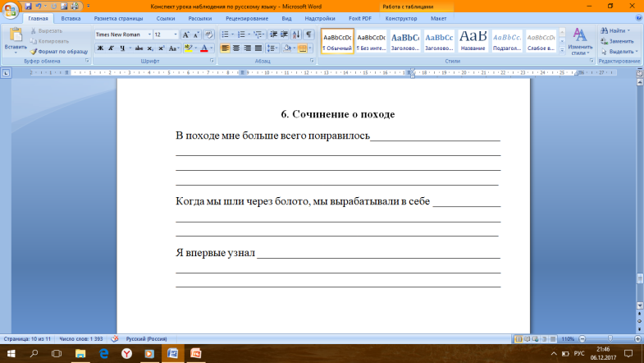Image resolution: width=644 pixels, height=363 pixels.
Task: Toggle bold (Ж) formatting
Action: point(100,48)
